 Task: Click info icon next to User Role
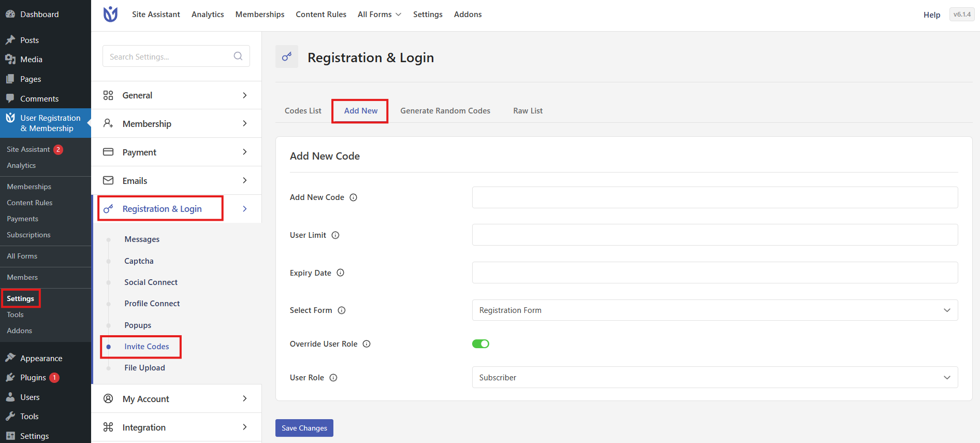333,378
